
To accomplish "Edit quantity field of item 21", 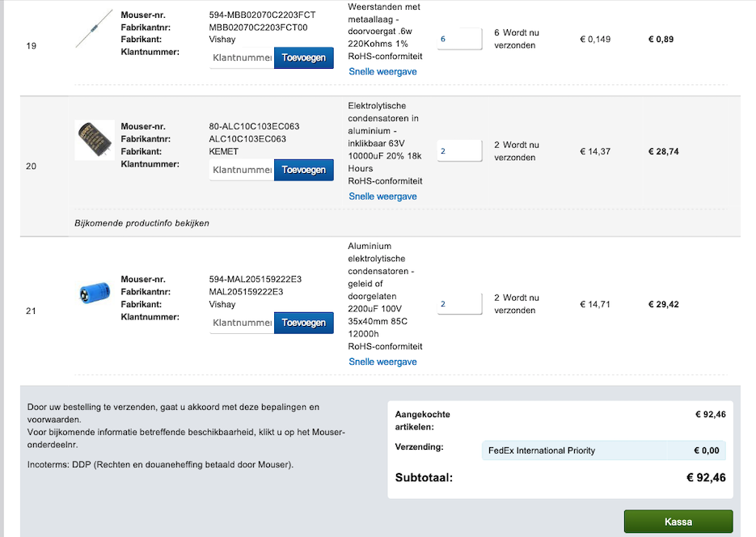I will tap(459, 304).
